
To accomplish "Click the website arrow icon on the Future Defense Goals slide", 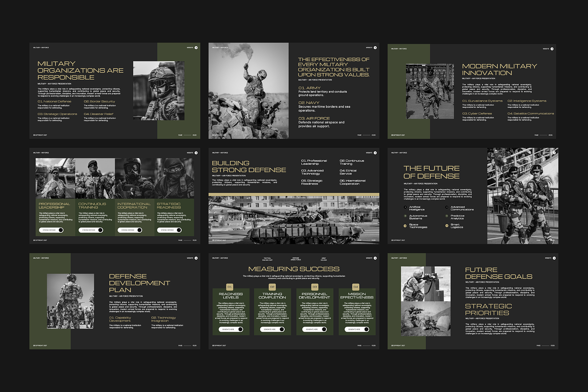I will coord(554,258).
